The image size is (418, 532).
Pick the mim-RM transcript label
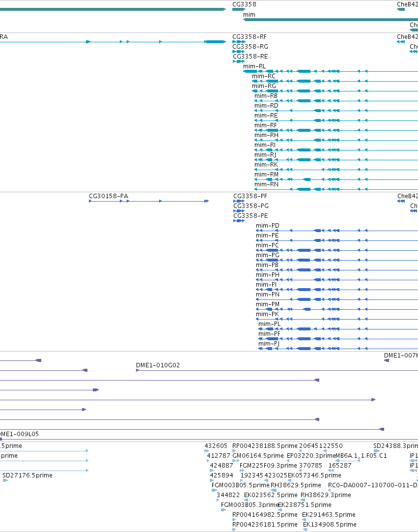click(x=266, y=175)
